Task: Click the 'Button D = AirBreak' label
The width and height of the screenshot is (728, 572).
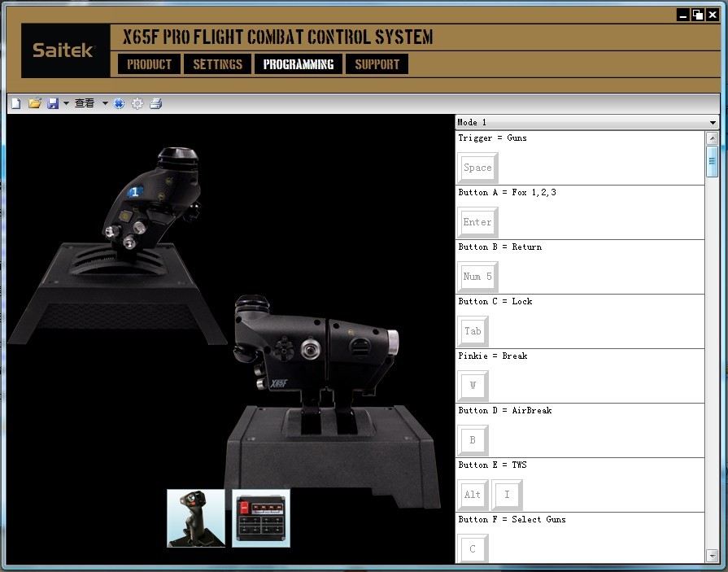Action: coord(504,410)
